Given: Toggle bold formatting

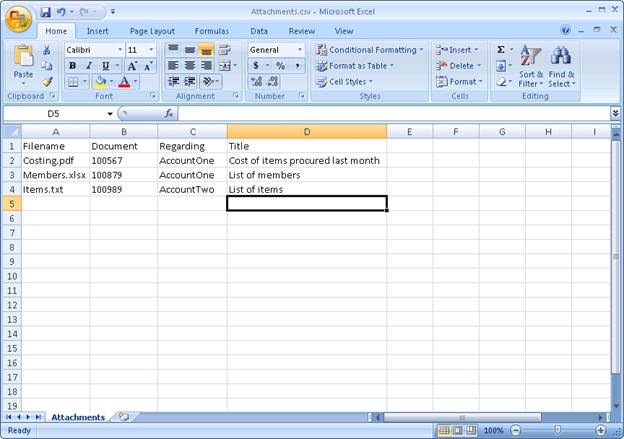Looking at the screenshot, I should pyautogui.click(x=72, y=66).
